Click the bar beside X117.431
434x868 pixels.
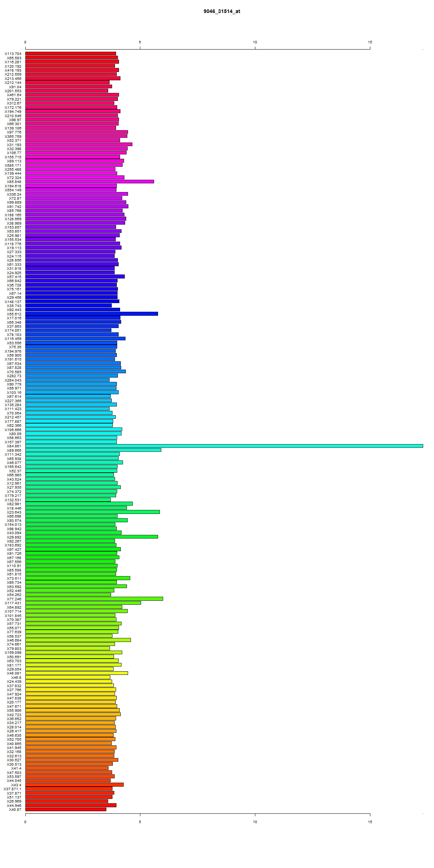(x=83, y=603)
